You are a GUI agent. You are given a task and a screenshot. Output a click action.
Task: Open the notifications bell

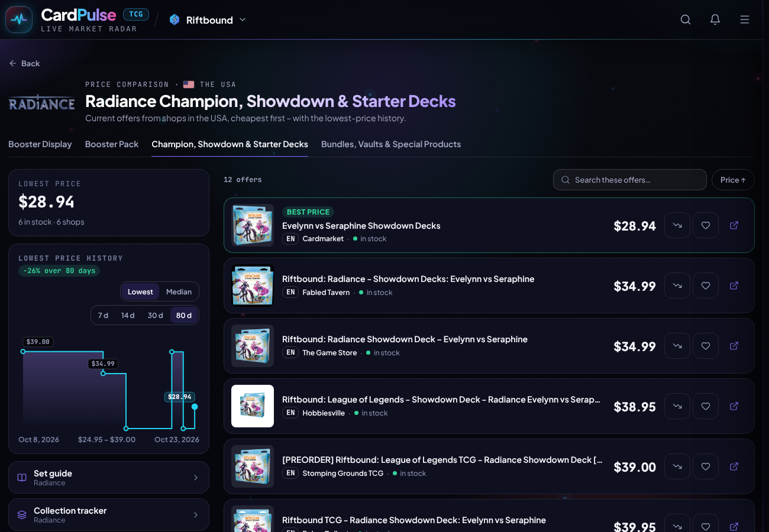pos(715,20)
